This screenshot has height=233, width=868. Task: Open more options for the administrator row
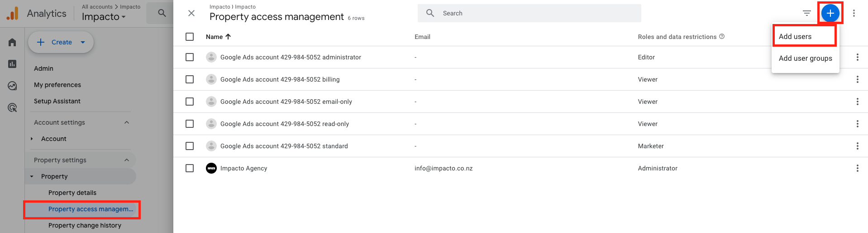coord(857,57)
